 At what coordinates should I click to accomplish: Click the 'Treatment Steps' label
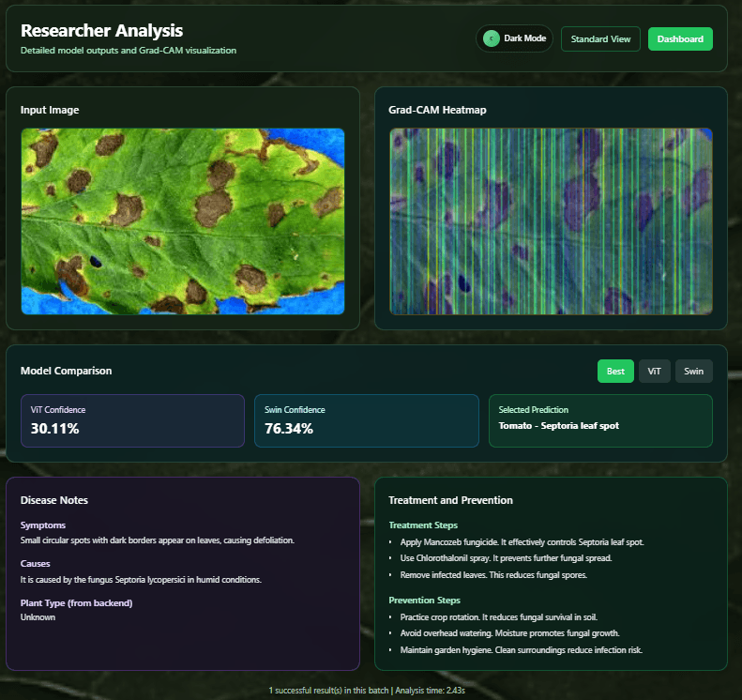(423, 525)
